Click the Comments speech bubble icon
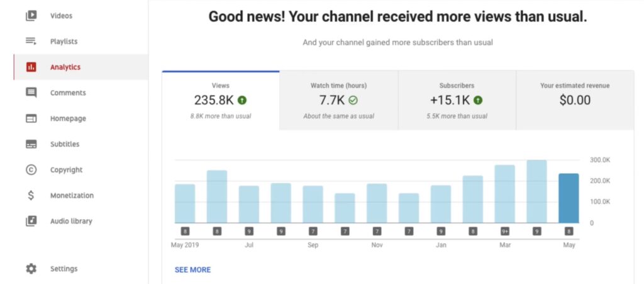The height and width of the screenshot is (284, 644). [31, 93]
